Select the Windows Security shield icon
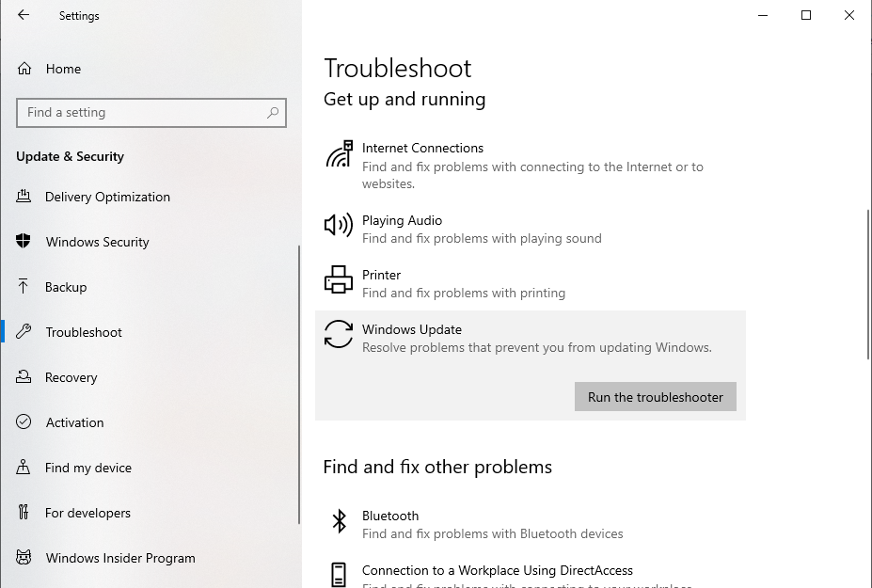This screenshot has height=588, width=872. [x=24, y=241]
